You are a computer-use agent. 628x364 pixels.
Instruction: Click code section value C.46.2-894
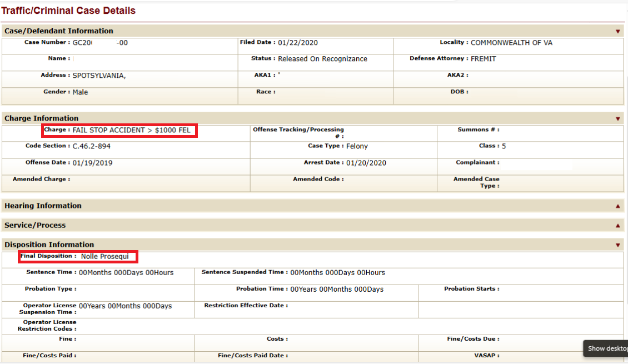(91, 146)
